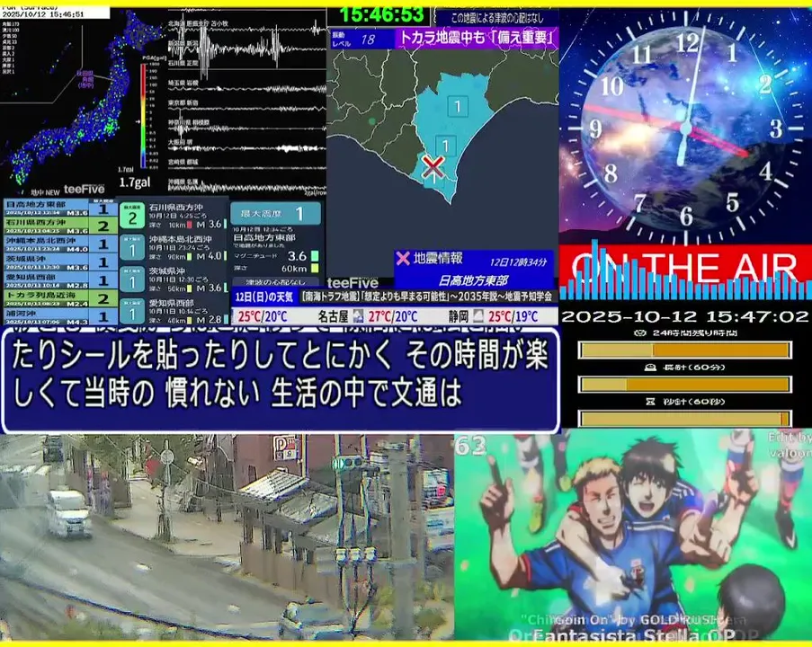812x647 pixels.
Task: Click the 長針(60分) progress bar
Action: 684,385
